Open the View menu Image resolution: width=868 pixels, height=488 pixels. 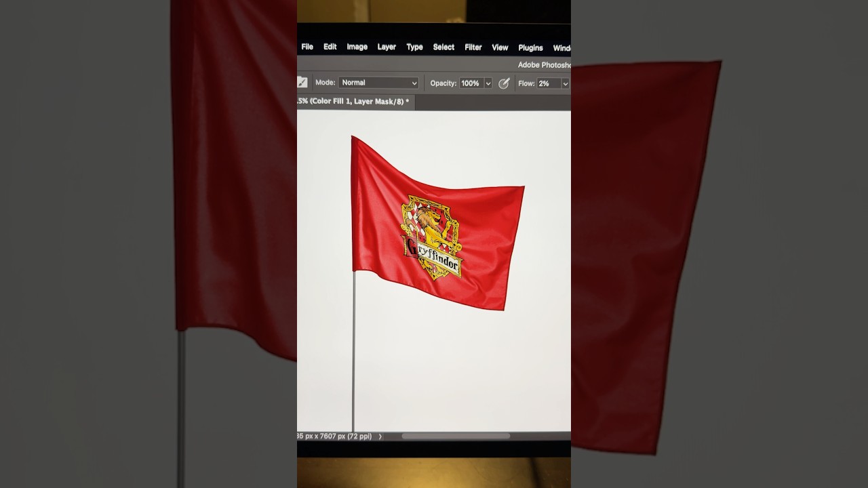[x=500, y=47]
